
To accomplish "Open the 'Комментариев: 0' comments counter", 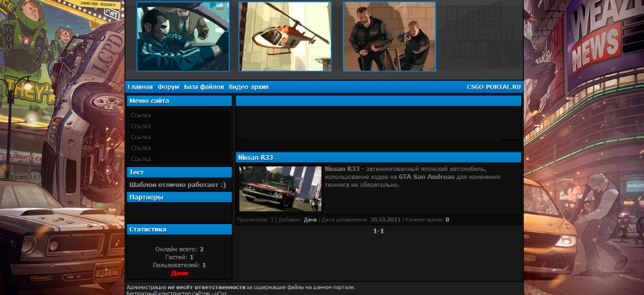I will pos(427,220).
